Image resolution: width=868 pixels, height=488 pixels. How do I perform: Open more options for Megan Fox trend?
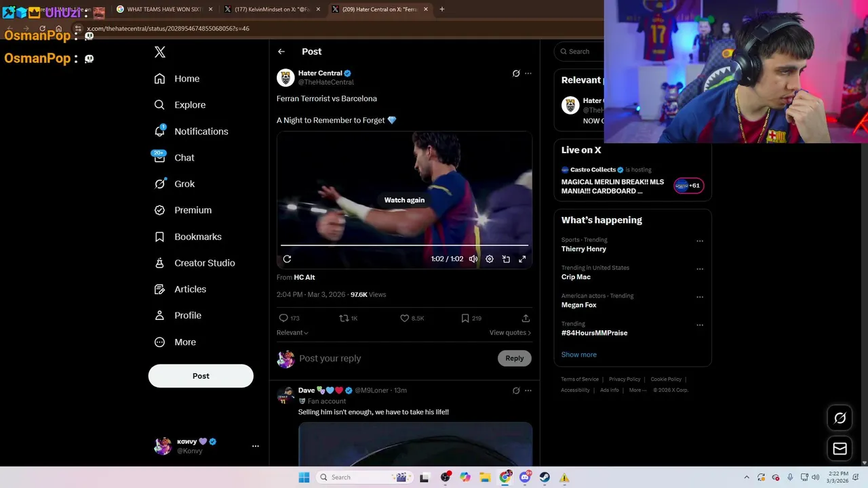pyautogui.click(x=700, y=297)
